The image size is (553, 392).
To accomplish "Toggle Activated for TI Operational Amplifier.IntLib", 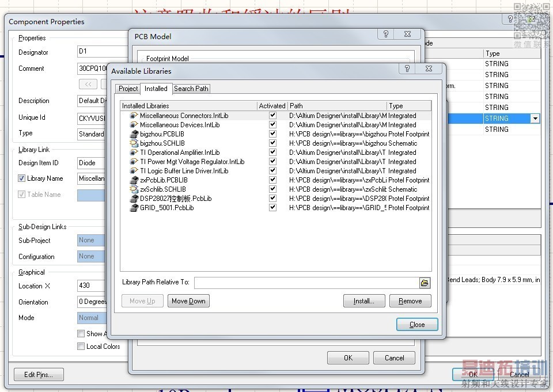I will [272, 152].
